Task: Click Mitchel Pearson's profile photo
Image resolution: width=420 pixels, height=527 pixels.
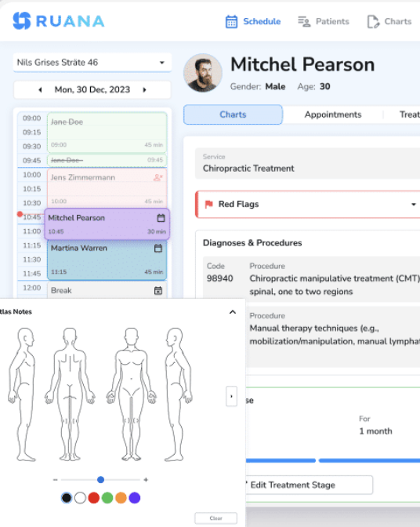Action: [203, 73]
